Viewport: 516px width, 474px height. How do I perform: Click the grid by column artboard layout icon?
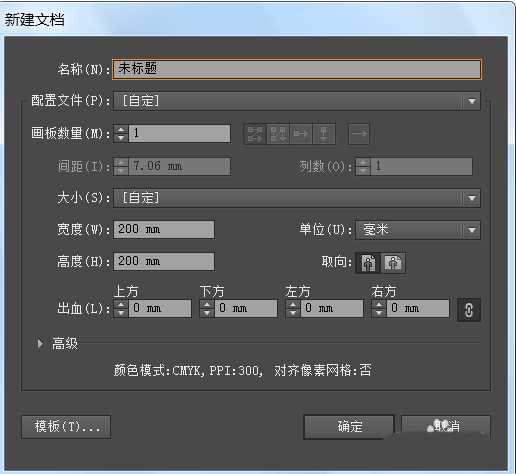(278, 134)
